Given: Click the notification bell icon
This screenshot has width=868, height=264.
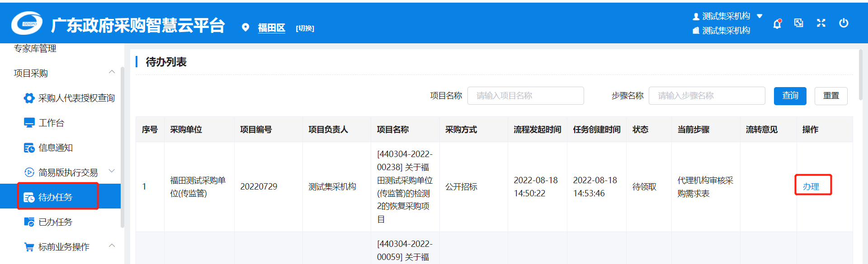Looking at the screenshot, I should (777, 24).
